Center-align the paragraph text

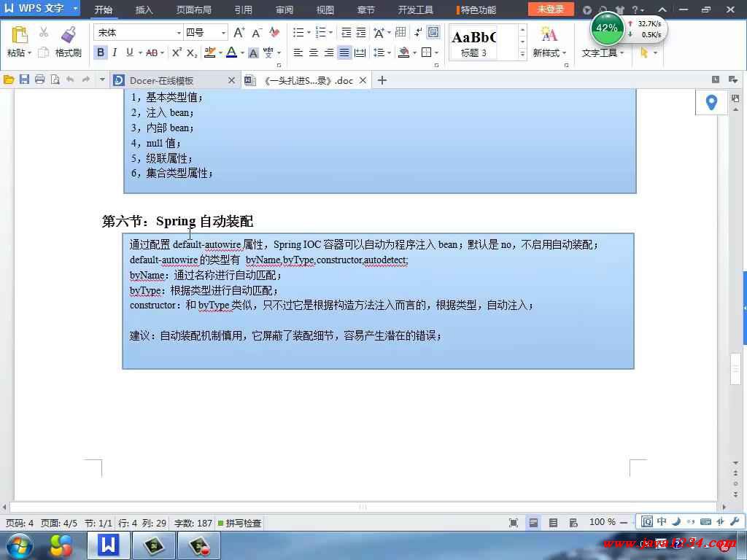point(314,52)
